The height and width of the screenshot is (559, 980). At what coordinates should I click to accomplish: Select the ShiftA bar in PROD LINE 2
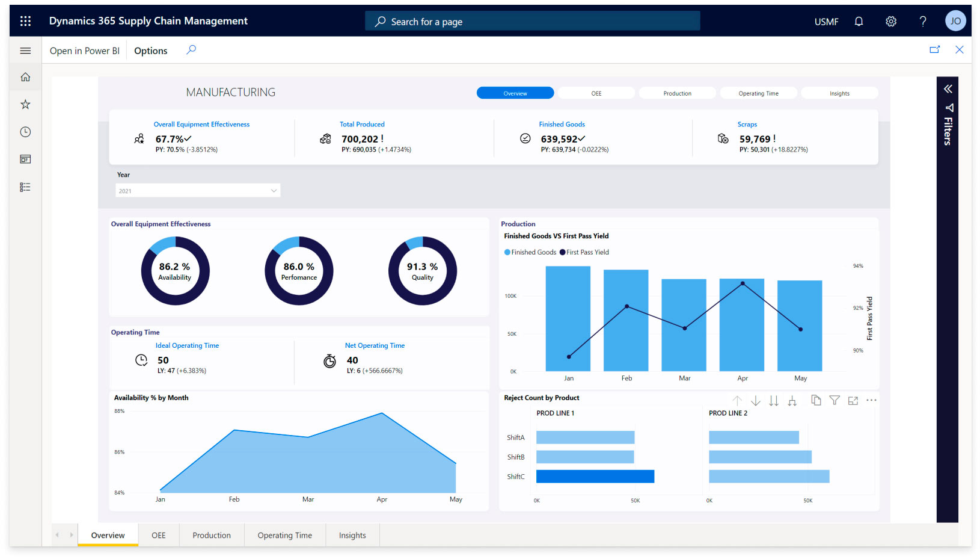[754, 437]
